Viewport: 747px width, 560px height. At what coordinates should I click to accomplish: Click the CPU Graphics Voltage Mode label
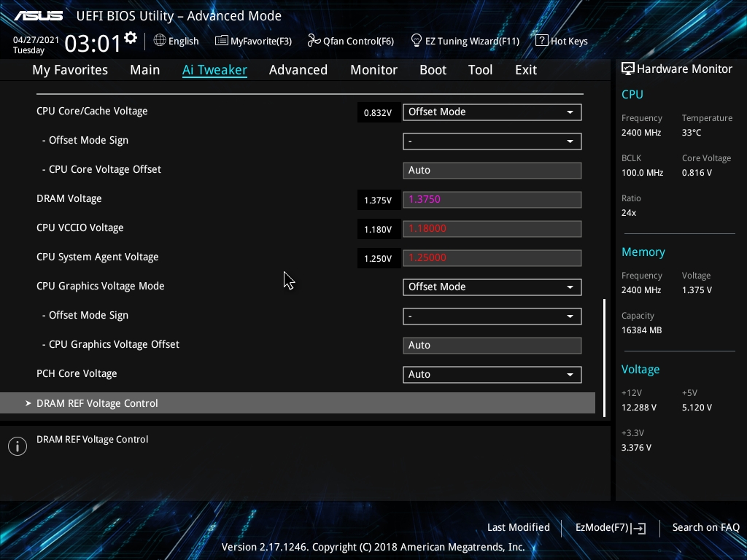101,286
